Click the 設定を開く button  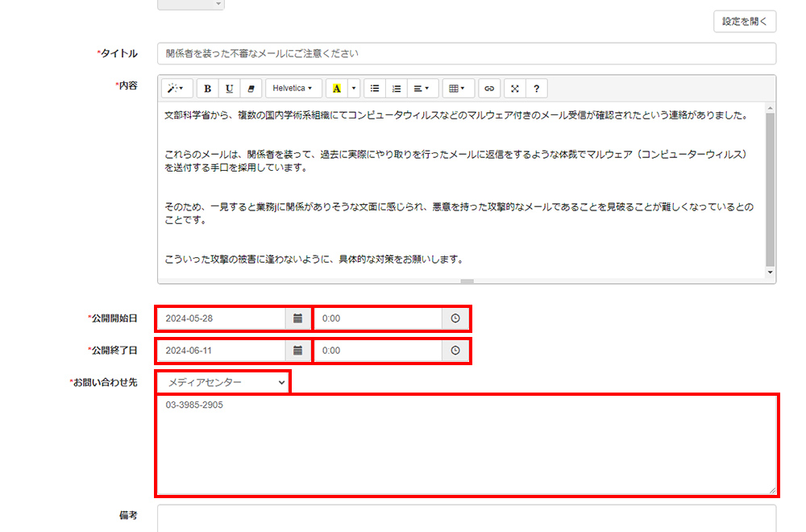coord(744,22)
